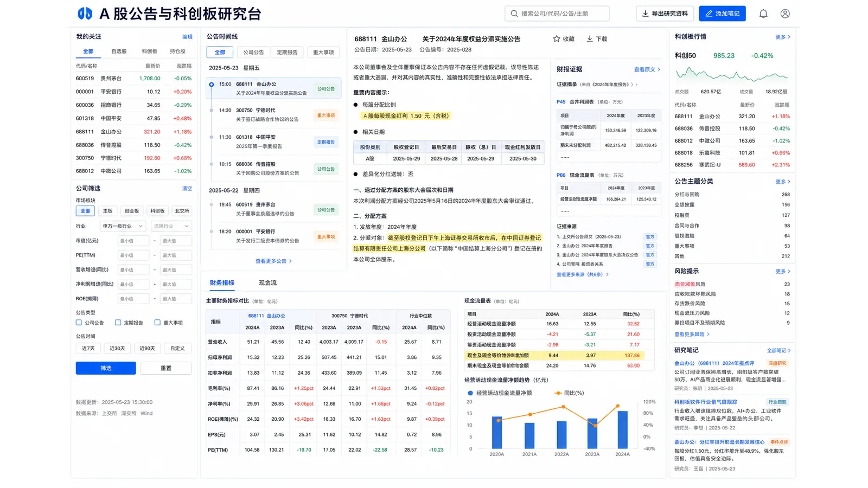Select the 自定义 time range option
This screenshot has width=868, height=488.
coord(177,349)
